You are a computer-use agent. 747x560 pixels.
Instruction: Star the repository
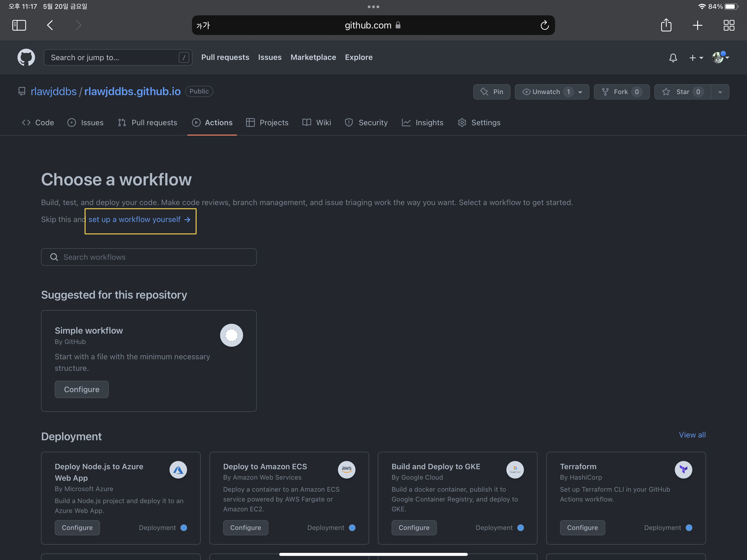click(682, 92)
